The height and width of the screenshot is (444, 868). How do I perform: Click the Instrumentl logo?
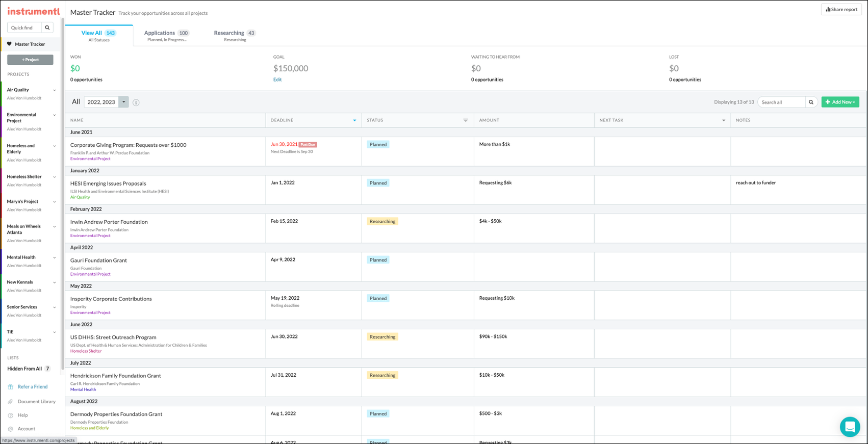[33, 11]
